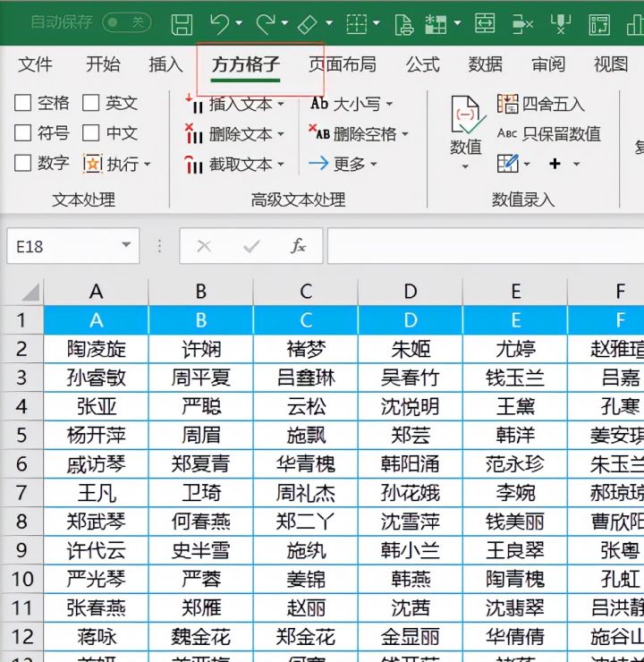The width and height of the screenshot is (644, 662).
Task: Click the Name Box showing E18
Action: (73, 246)
